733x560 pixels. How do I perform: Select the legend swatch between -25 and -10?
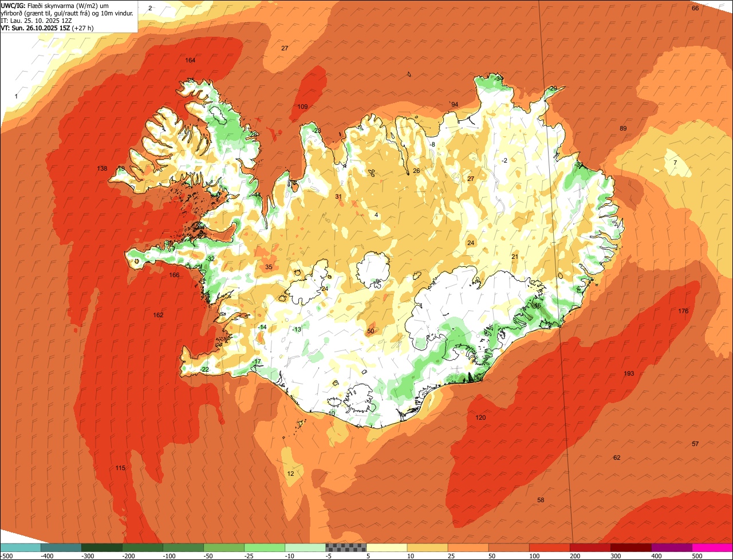coord(265,547)
